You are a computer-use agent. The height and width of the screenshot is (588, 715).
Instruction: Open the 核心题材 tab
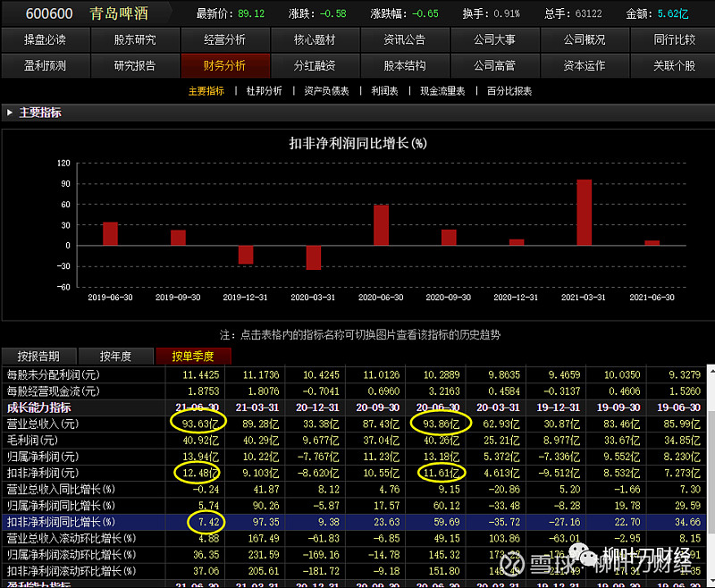click(315, 39)
